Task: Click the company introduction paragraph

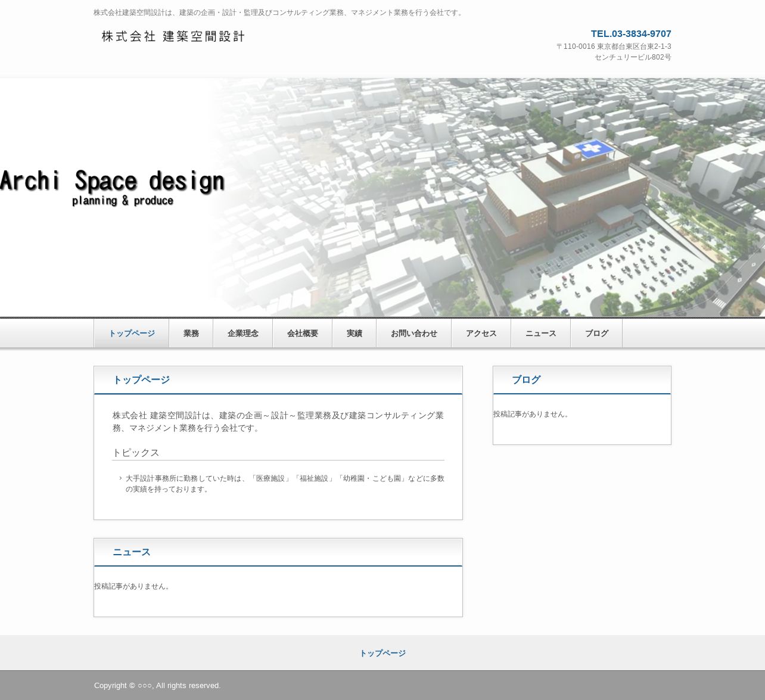Action: [x=278, y=422]
